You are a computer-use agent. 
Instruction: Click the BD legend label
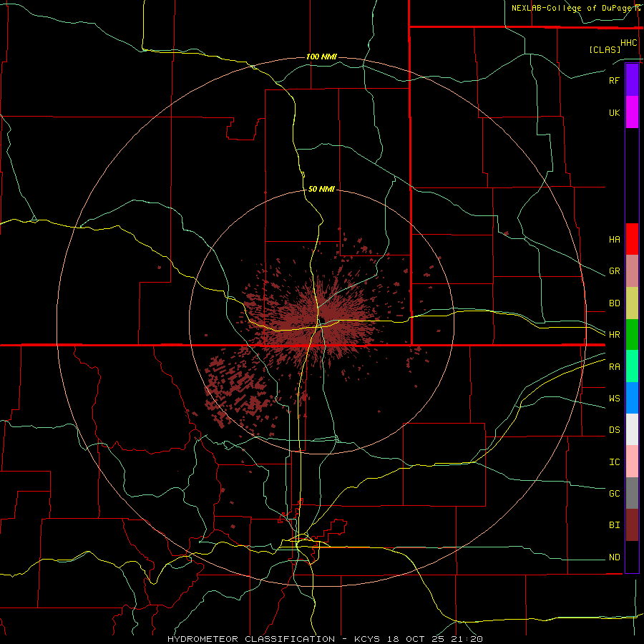[x=614, y=303]
